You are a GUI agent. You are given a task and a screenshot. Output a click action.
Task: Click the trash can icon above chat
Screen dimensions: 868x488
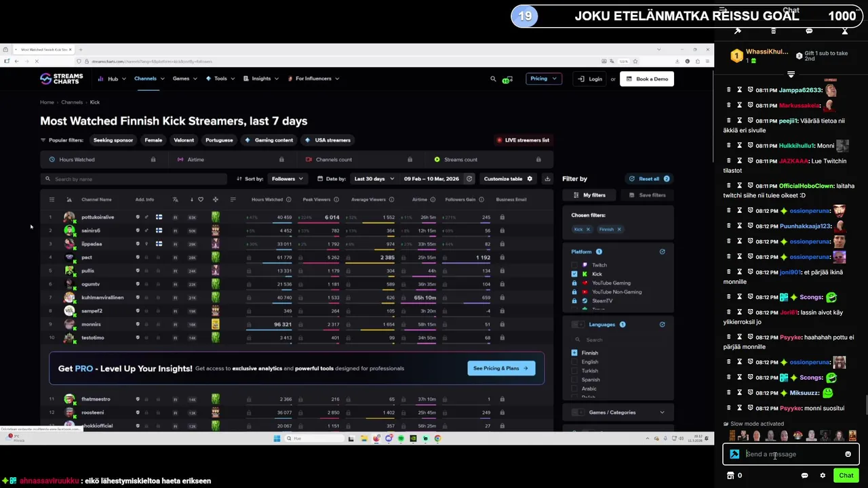point(773,31)
